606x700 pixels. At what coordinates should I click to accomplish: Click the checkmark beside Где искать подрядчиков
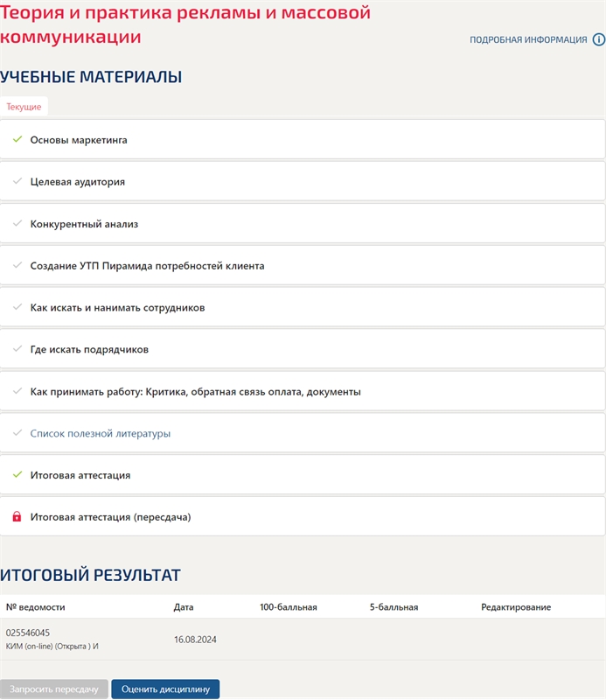(x=17, y=349)
